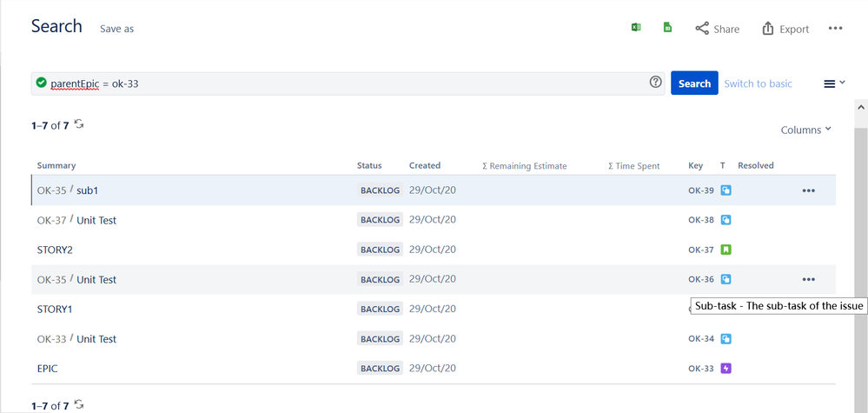
Task: Sort by Summary column header
Action: tap(56, 165)
